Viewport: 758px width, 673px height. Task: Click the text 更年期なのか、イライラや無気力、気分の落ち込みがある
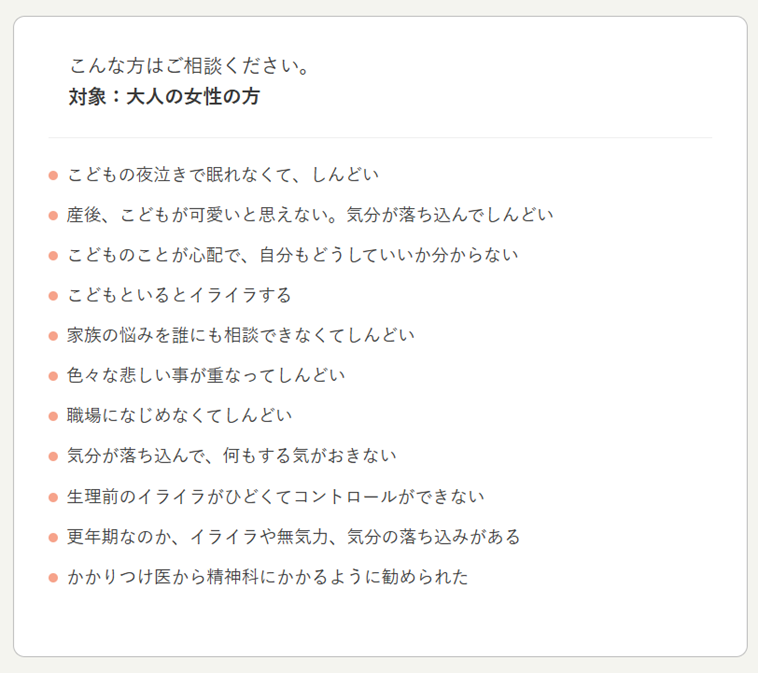tap(294, 537)
